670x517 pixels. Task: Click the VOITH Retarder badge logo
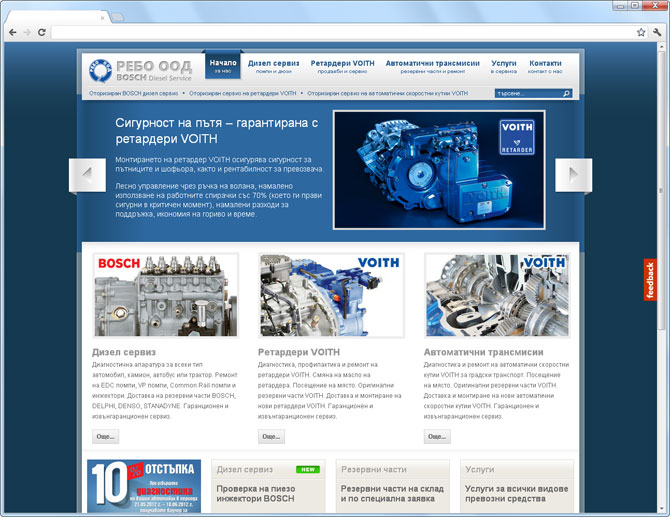(x=517, y=137)
